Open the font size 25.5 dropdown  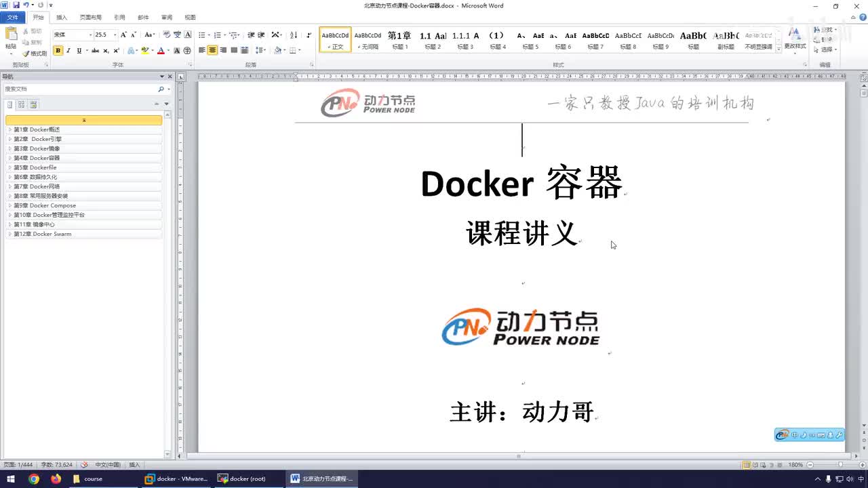(x=115, y=35)
